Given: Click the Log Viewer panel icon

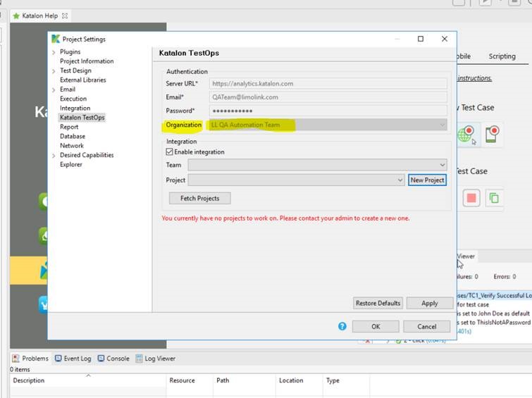Looking at the screenshot, I should tap(139, 359).
